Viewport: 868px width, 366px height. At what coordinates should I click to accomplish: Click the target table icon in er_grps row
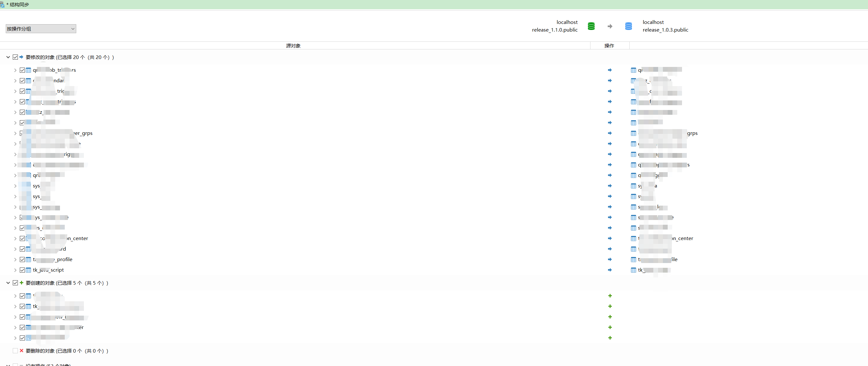click(x=634, y=133)
